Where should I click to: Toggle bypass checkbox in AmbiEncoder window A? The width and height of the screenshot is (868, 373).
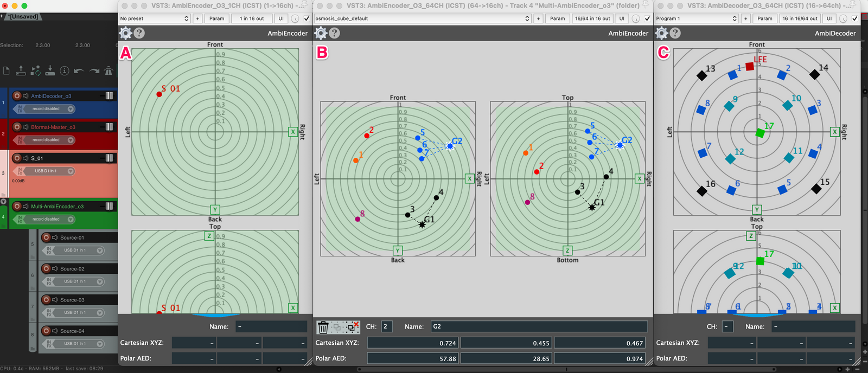(x=307, y=18)
